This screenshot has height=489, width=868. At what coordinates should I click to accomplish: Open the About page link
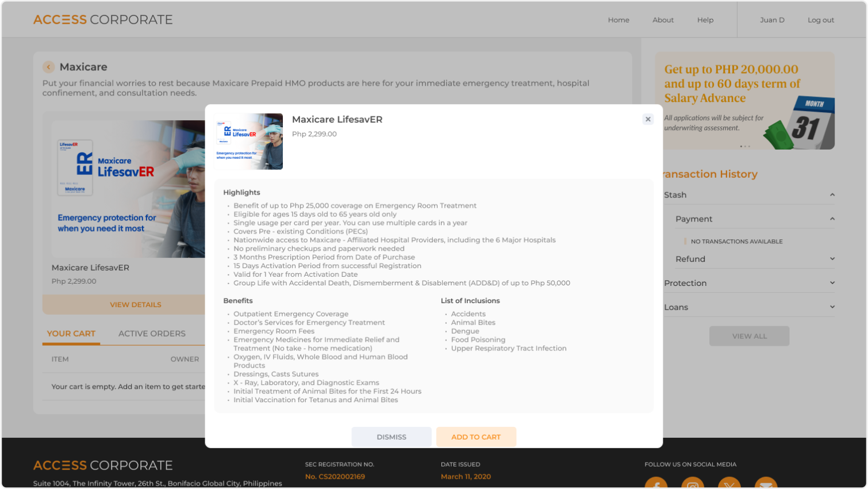pos(663,20)
